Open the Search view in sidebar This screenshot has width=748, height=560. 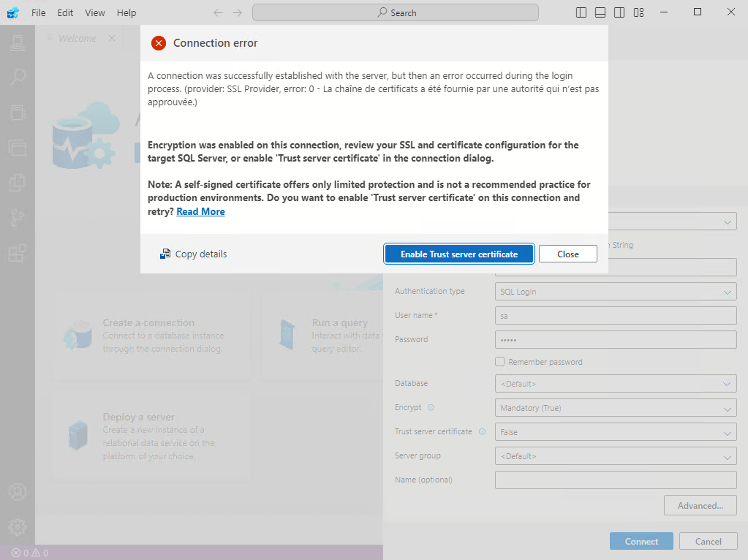17,77
